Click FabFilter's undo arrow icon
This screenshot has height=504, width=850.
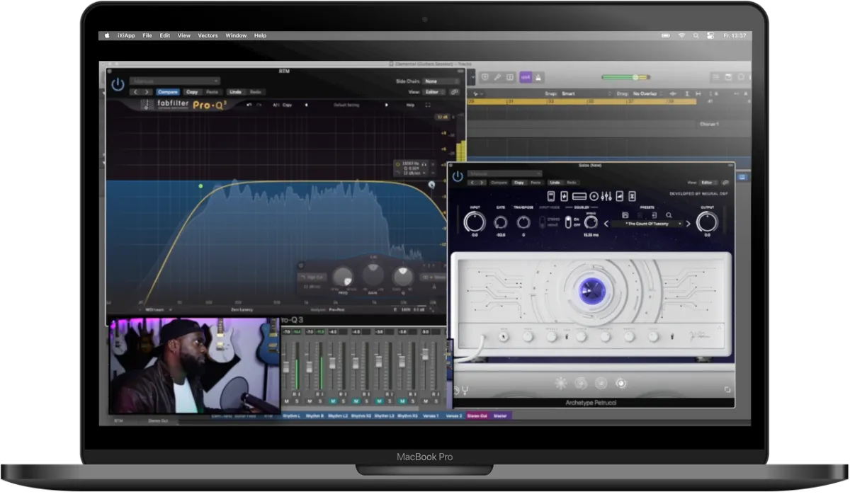(249, 105)
